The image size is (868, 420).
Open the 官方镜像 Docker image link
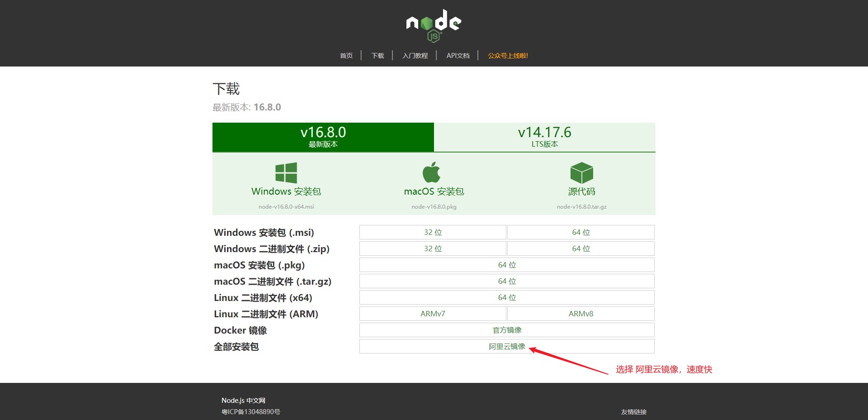tap(506, 330)
